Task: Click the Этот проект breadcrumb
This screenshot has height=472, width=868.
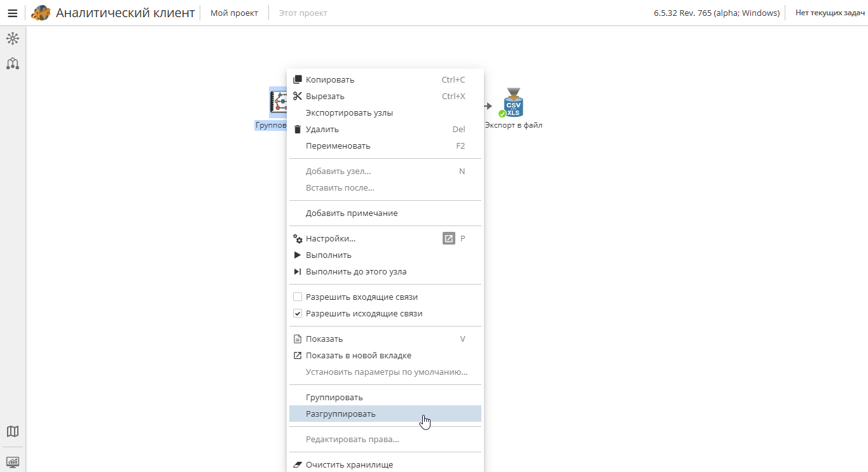Action: pyautogui.click(x=303, y=13)
